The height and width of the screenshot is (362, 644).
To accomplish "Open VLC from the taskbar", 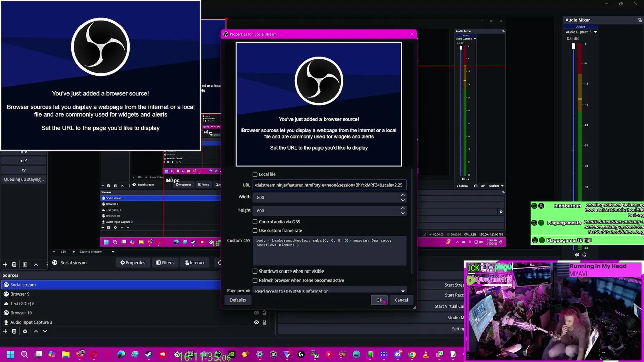I will coord(426,355).
